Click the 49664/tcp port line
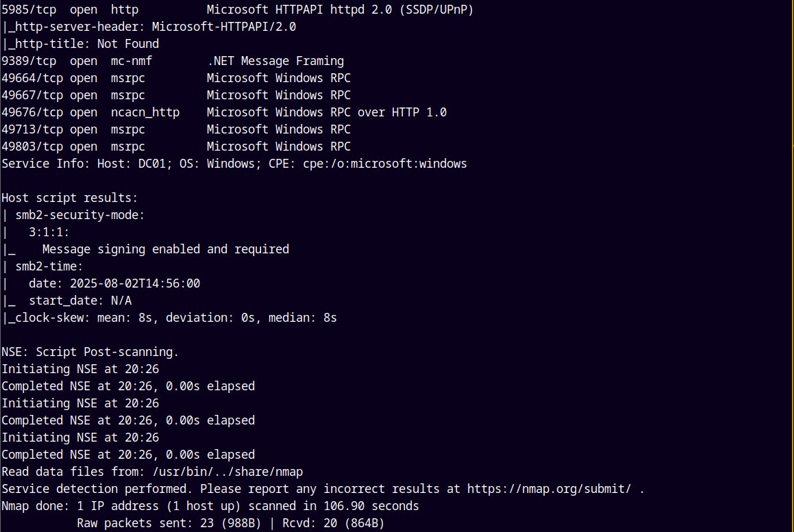The width and height of the screenshot is (794, 532). click(176, 79)
